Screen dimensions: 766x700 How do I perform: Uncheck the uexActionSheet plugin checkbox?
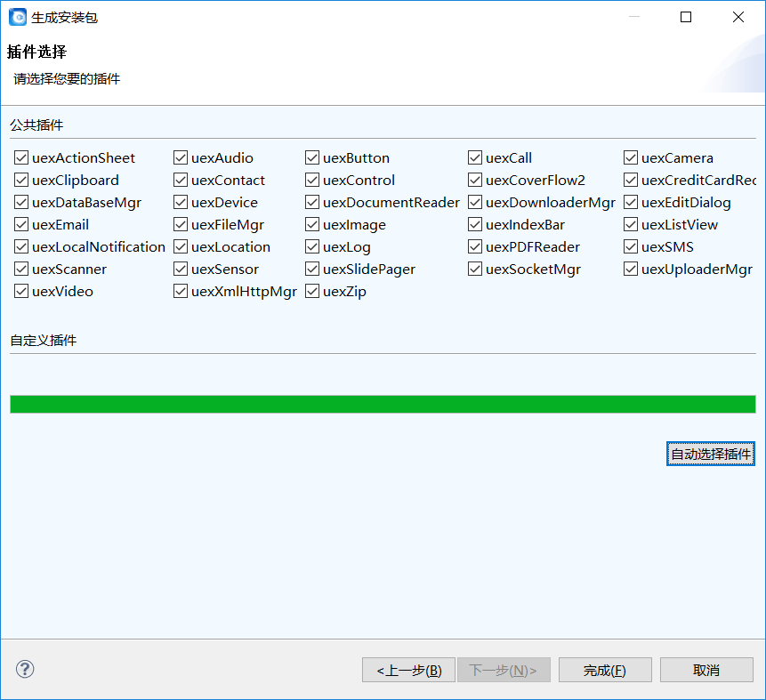coord(21,158)
